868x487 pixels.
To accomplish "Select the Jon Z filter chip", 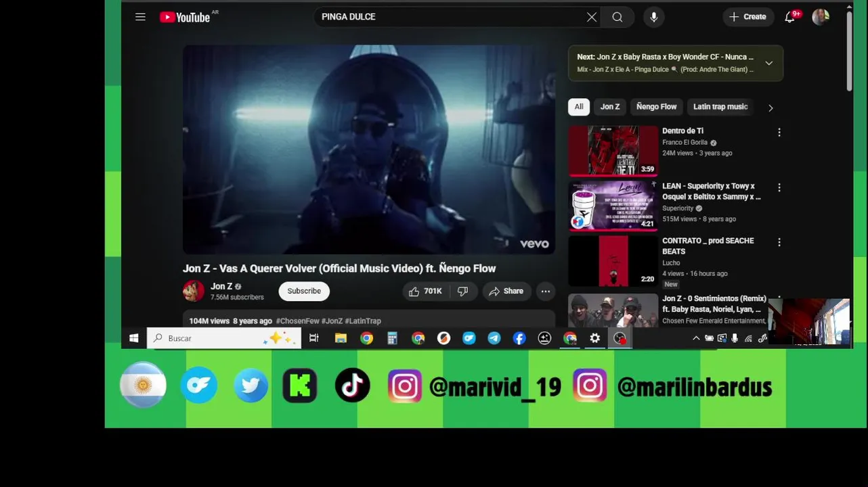I will (x=610, y=107).
